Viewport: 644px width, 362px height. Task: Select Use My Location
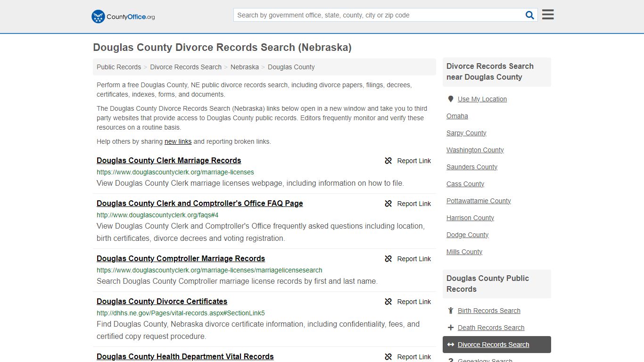click(482, 99)
